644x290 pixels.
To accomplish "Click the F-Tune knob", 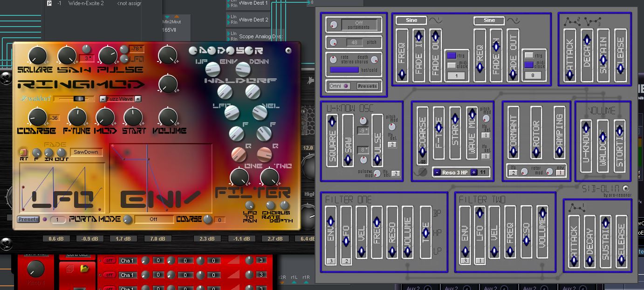I will pos(77,117).
